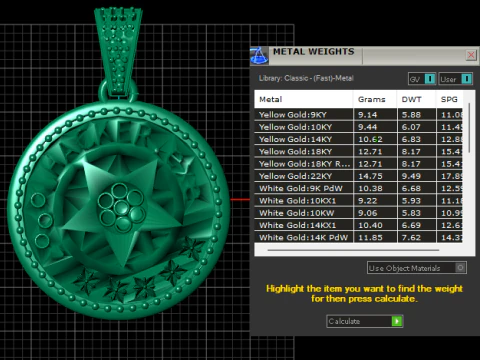The height and width of the screenshot is (360, 480).
Task: Select the White Gold:14KX1 row
Action: point(358,225)
